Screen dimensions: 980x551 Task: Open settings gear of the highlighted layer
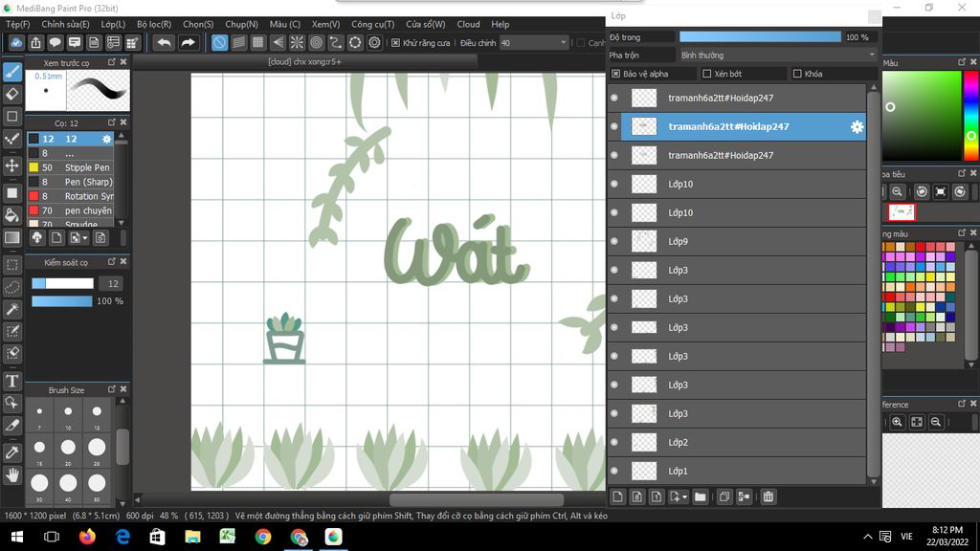tap(857, 127)
